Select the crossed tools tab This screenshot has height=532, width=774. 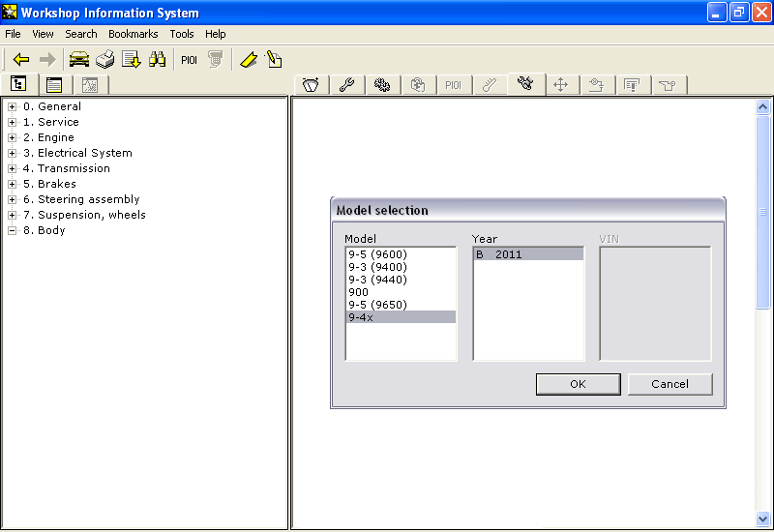tap(525, 83)
